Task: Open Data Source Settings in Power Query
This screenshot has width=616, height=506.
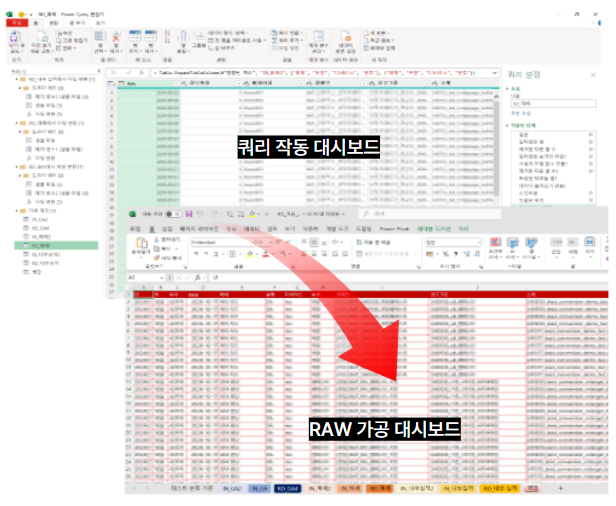Action: coord(346,42)
